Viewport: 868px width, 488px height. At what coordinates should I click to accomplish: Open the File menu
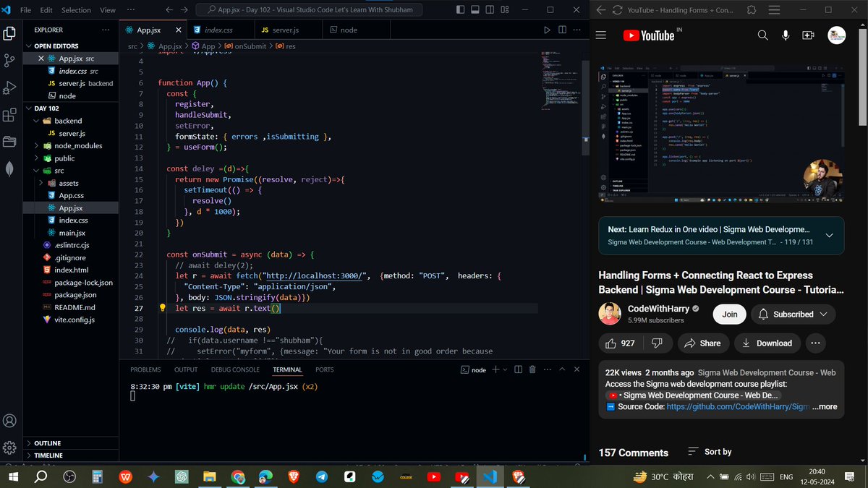click(26, 10)
